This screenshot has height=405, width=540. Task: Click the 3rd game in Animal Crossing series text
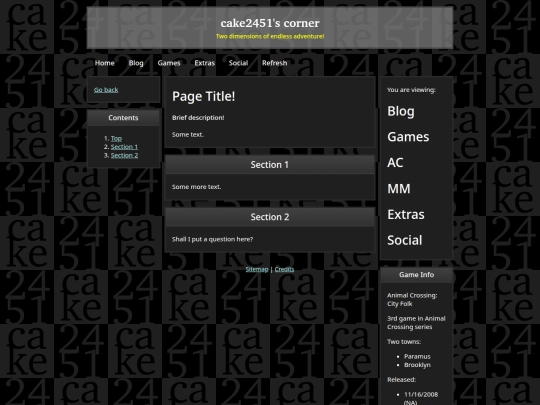point(416,323)
